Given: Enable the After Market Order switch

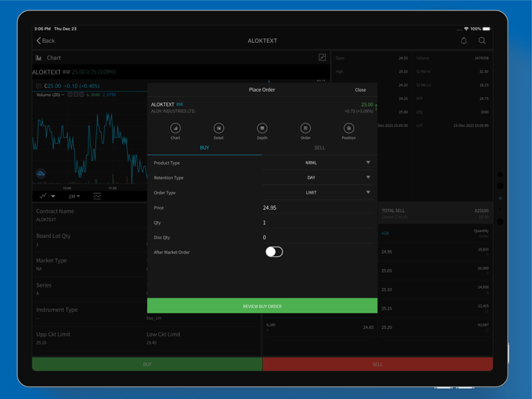Looking at the screenshot, I should click(x=273, y=252).
